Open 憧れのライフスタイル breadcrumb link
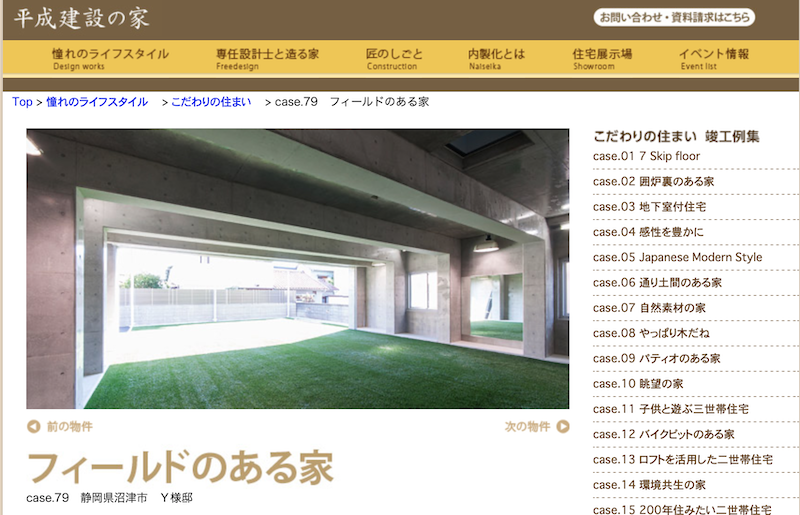The image size is (800, 515). coord(97,102)
